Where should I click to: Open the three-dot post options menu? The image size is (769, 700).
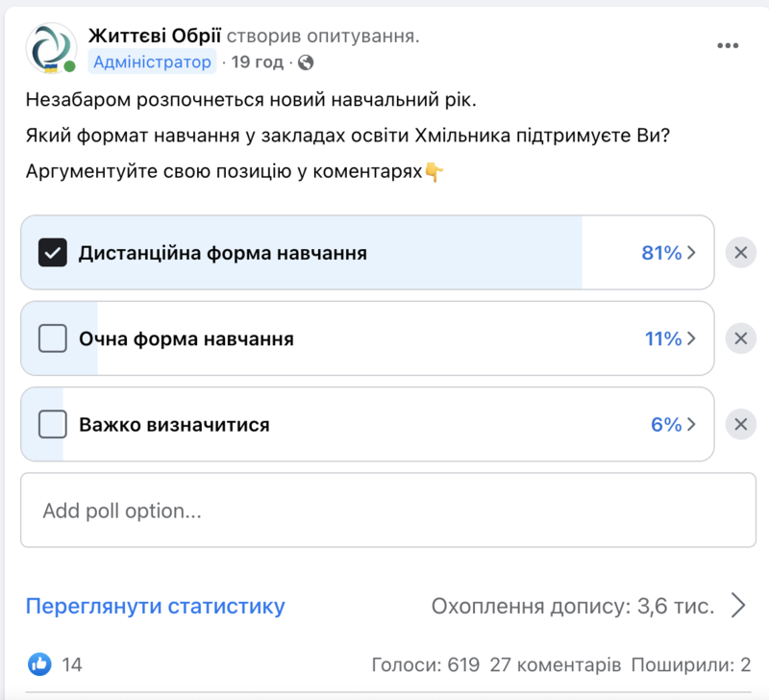coord(728,45)
